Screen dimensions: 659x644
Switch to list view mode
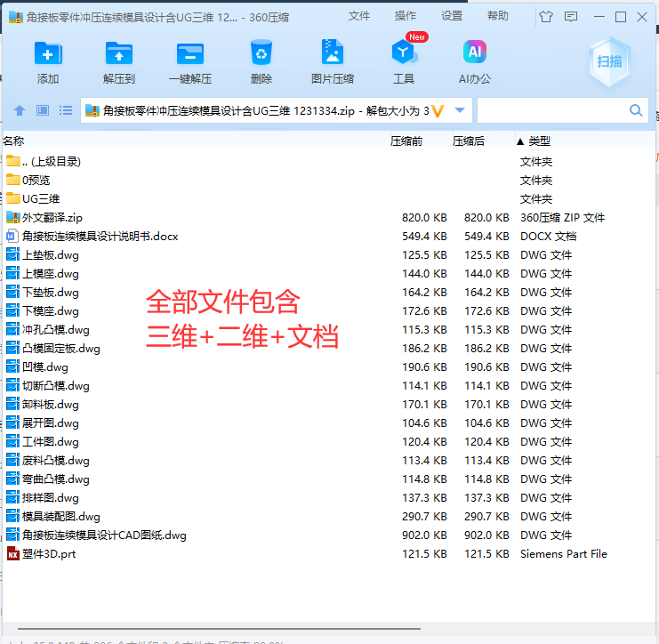[x=66, y=110]
